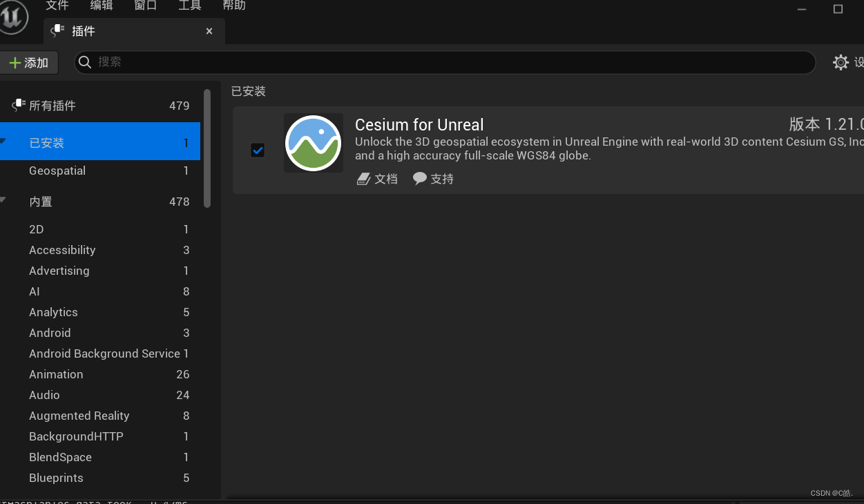Open the 窗口 menu

click(146, 6)
